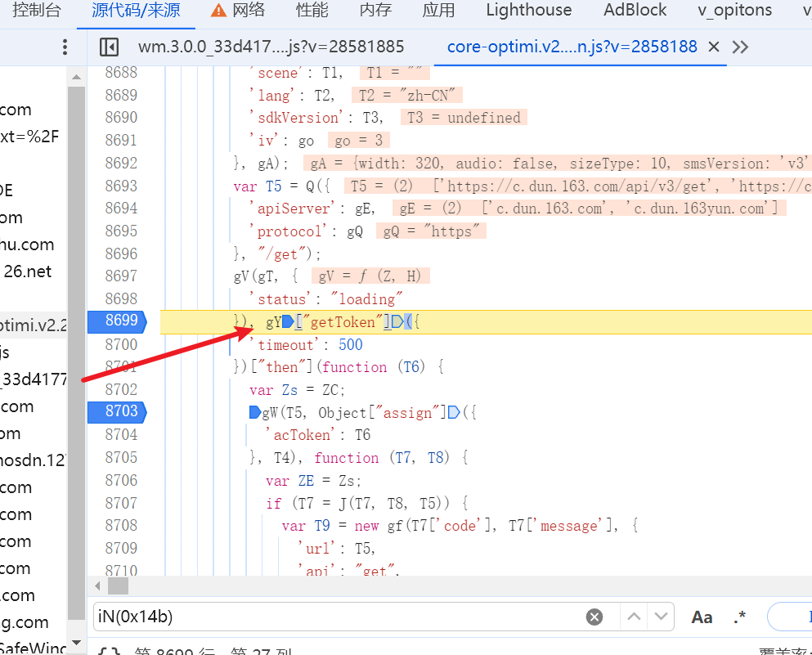Clear the search field with X icon

point(594,617)
